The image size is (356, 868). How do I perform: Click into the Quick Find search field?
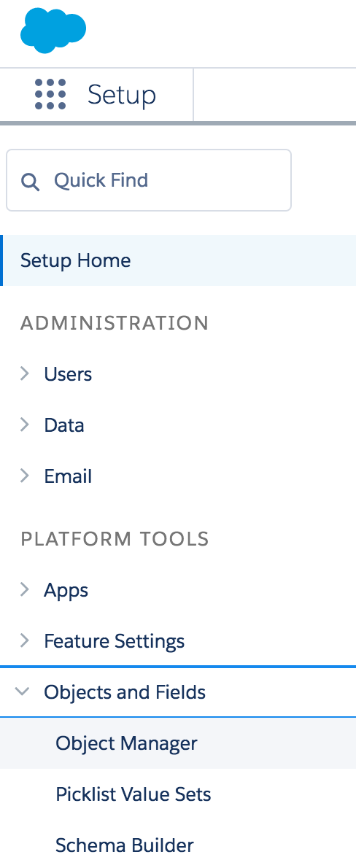pos(148,180)
